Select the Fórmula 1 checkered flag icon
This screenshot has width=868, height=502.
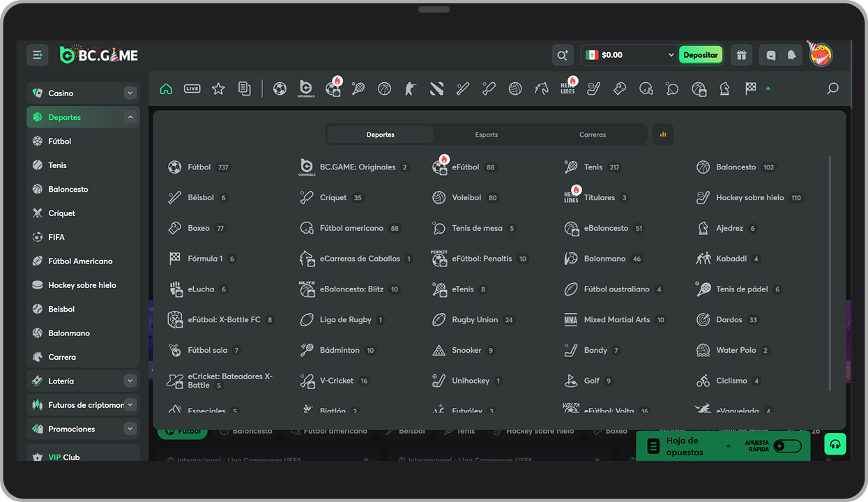click(174, 258)
